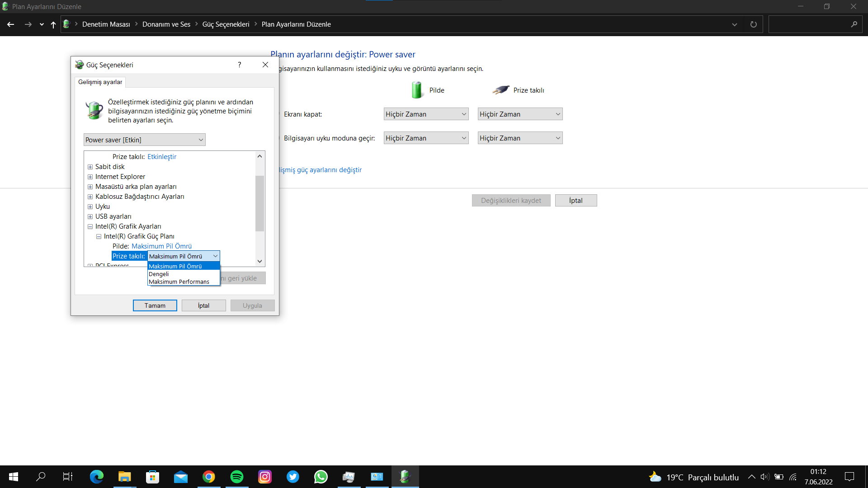
Task: Click the Refresh icon in address bar
Action: click(x=753, y=24)
